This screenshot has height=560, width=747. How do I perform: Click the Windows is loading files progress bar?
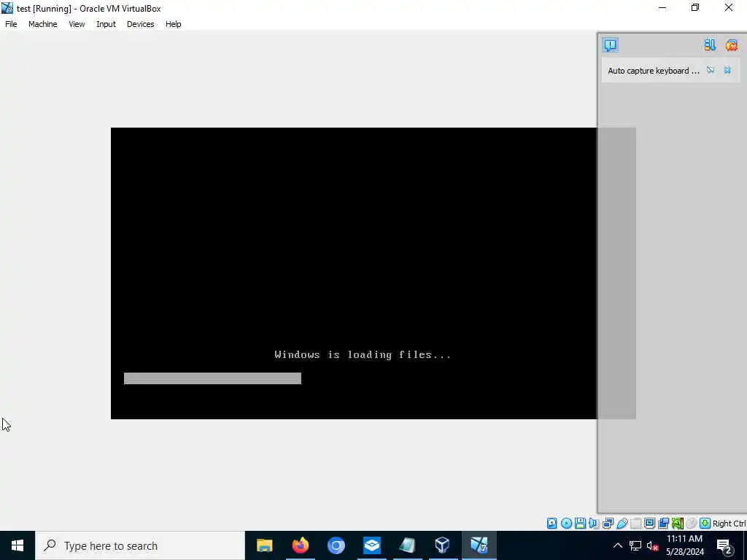[212, 378]
